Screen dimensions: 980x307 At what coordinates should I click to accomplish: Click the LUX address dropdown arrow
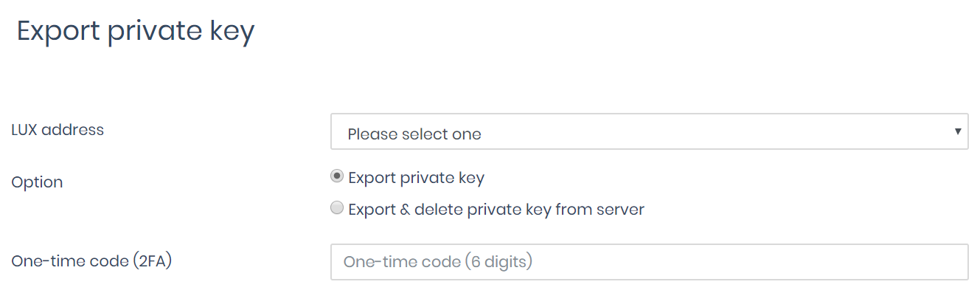click(x=957, y=132)
